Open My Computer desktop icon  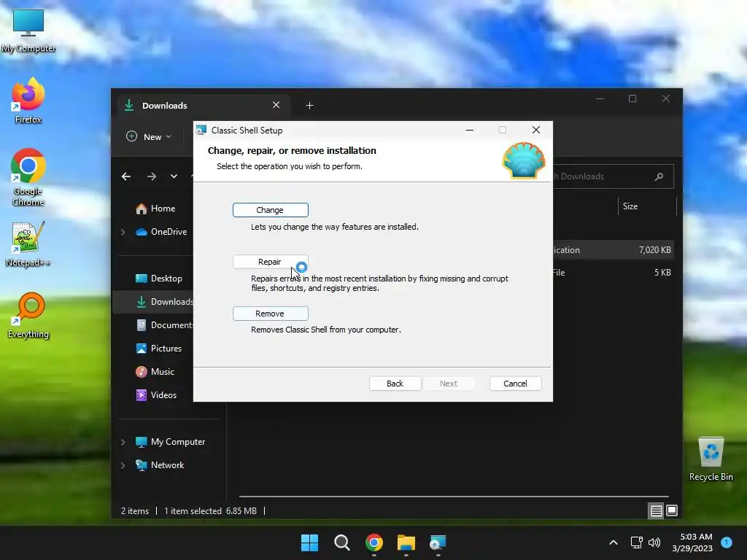(28, 31)
